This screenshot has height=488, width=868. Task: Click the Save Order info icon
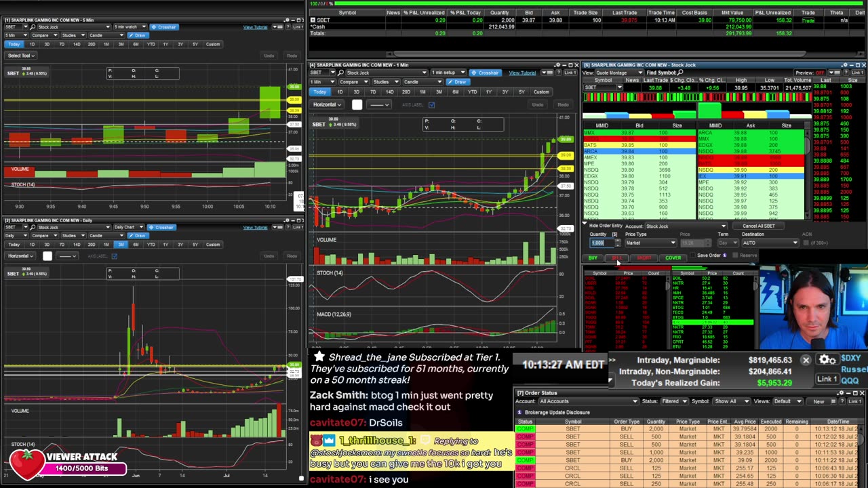click(x=724, y=256)
